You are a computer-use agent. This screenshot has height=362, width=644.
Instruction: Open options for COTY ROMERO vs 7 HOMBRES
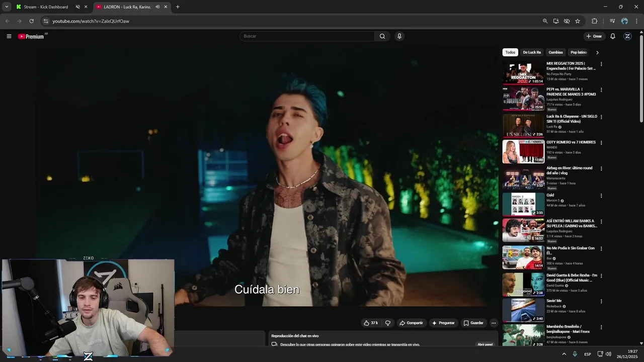(x=601, y=143)
